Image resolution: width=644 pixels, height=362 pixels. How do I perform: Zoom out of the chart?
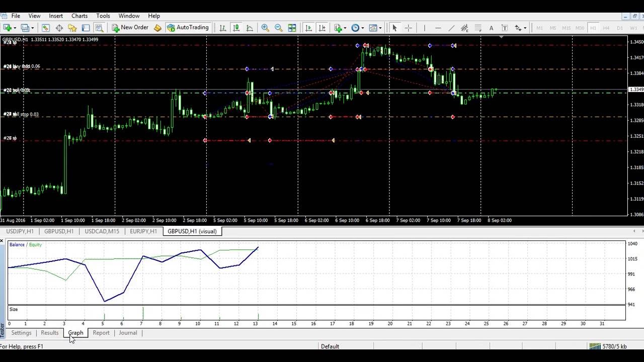tap(278, 28)
